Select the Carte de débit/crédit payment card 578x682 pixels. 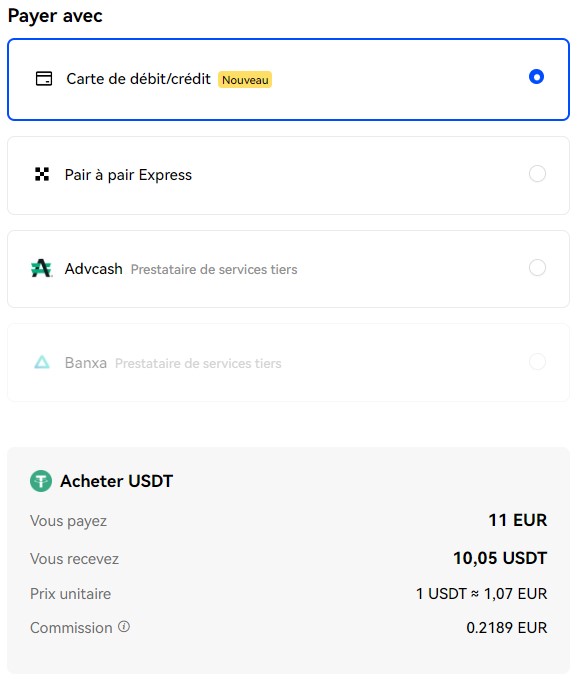(x=288, y=79)
